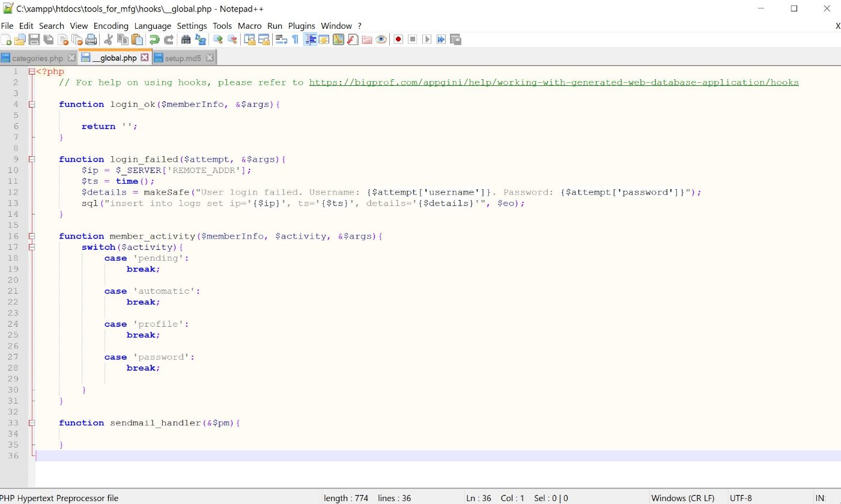Click Ln : 36 in status bar

[x=480, y=498]
